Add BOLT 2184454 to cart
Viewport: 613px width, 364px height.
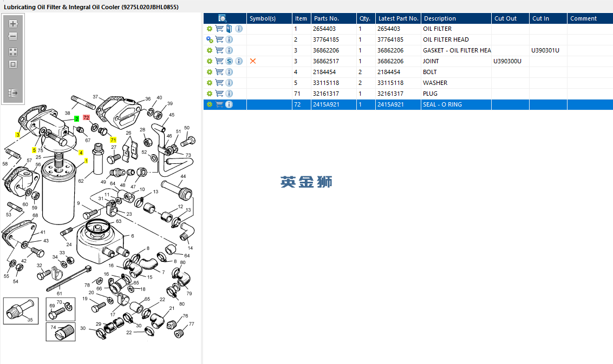219,72
